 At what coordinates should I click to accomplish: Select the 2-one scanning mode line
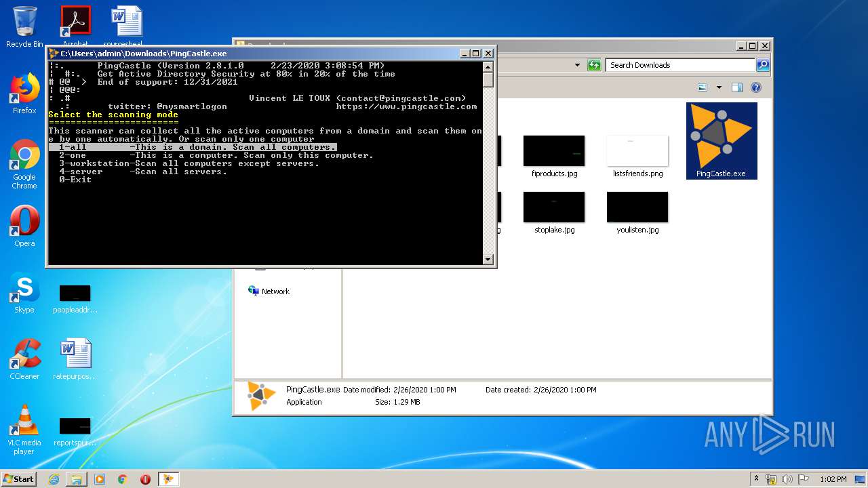[x=216, y=155]
